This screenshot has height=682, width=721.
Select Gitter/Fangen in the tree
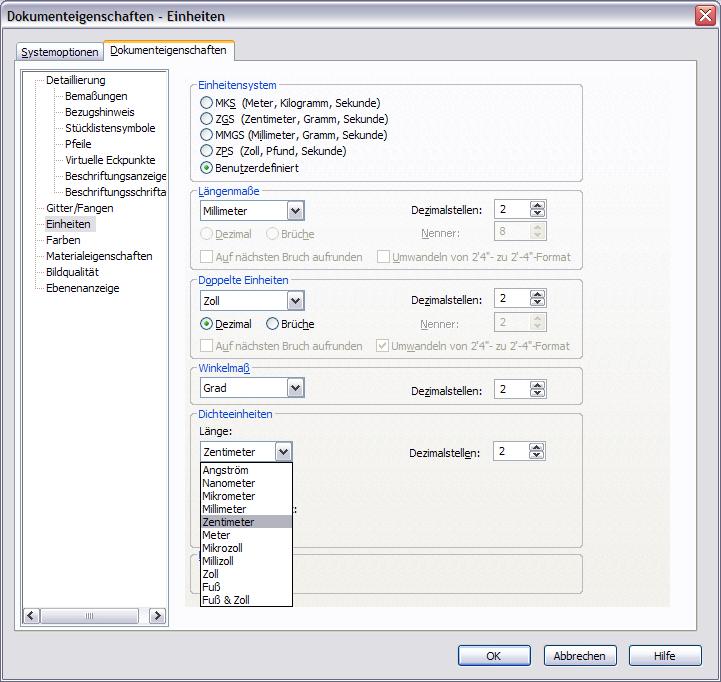click(x=80, y=208)
